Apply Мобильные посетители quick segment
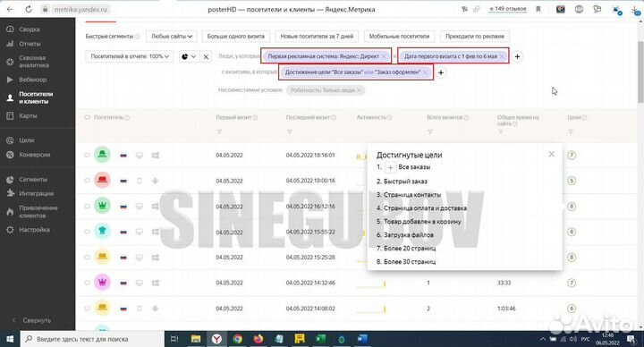Viewport: 644px width, 347px height. coord(399,36)
